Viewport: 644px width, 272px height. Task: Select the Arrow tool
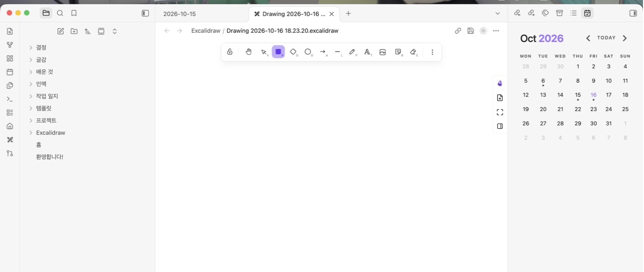323,52
